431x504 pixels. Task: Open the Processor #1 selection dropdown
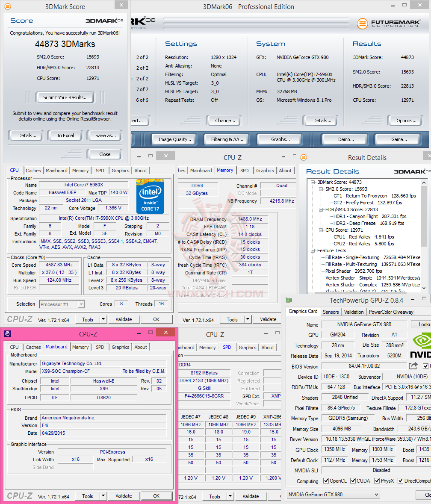(x=62, y=304)
